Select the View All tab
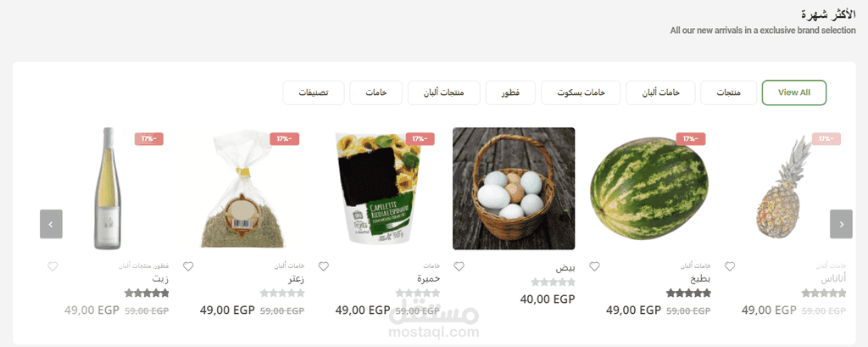Screen dimensions: 868x347 793,92
